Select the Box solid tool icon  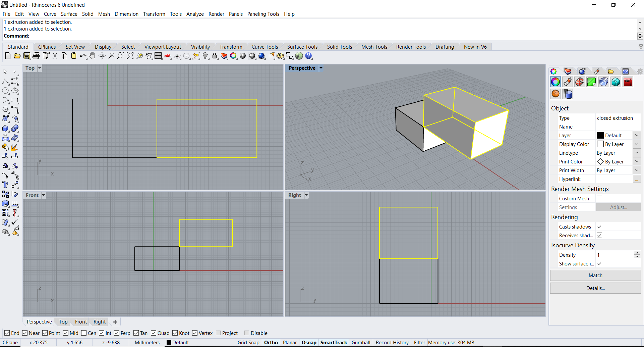[5, 129]
